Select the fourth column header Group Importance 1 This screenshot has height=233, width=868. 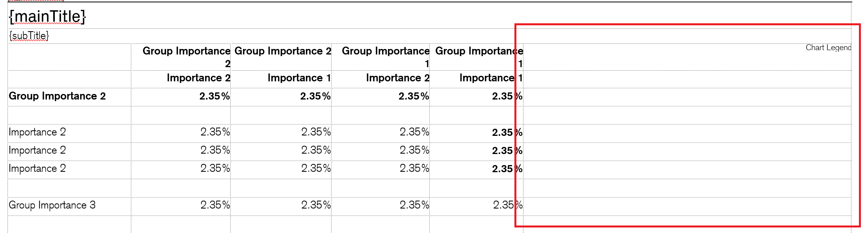click(479, 51)
